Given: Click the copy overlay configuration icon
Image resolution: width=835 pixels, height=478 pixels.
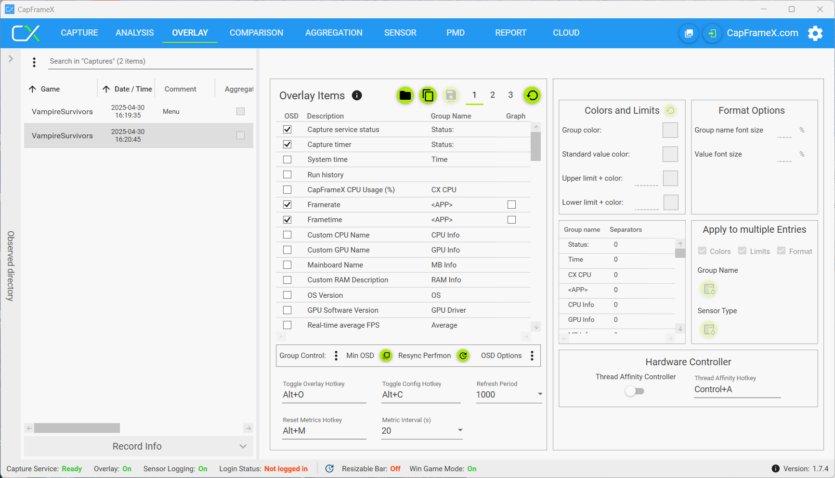Looking at the screenshot, I should (428, 95).
